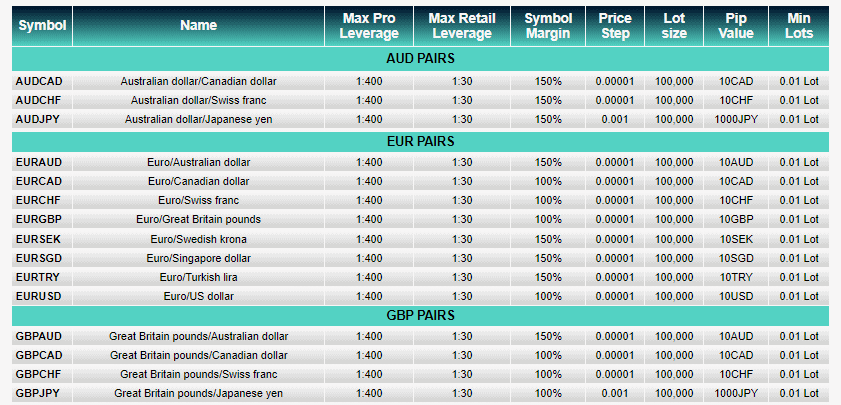Screen dimensions: 841x405
Task: Click the Lot size column header
Action: point(674,26)
